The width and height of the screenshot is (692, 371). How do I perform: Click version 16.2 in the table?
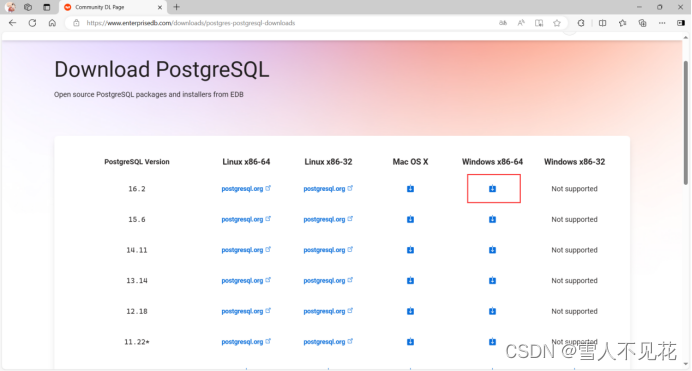coord(137,189)
